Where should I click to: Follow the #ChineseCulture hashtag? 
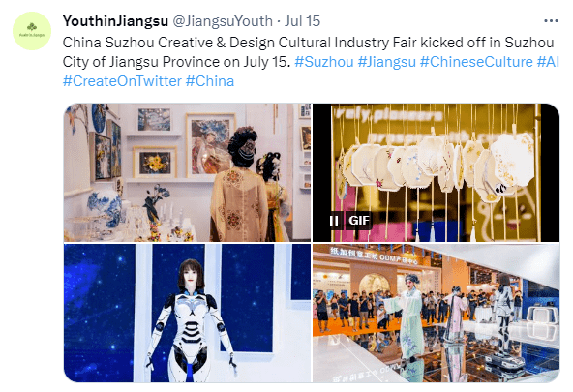click(x=476, y=62)
